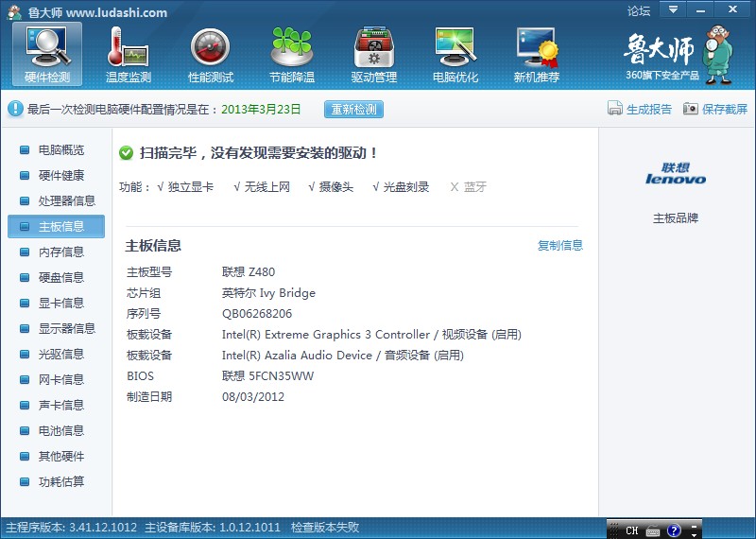Image resolution: width=756 pixels, height=539 pixels.
Task: Select 电池信息 in the sidebar
Action: (x=56, y=431)
